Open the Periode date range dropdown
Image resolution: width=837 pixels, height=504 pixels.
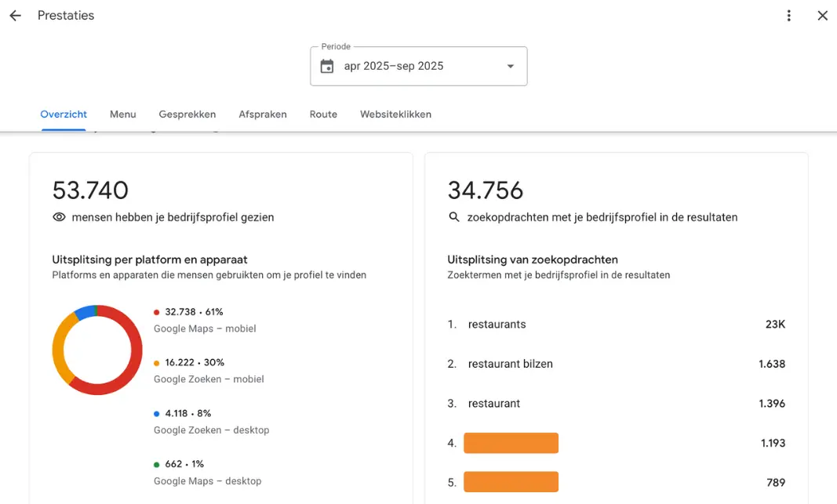pos(510,66)
